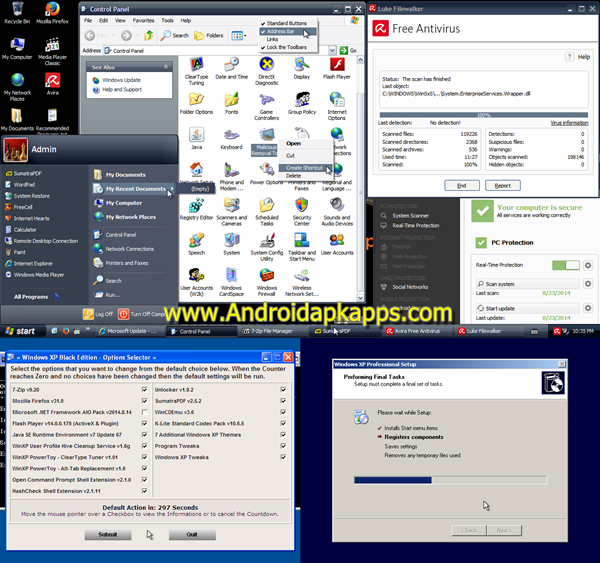The image size is (600, 563).
Task: Open Group Policy icon
Action: pyautogui.click(x=302, y=103)
